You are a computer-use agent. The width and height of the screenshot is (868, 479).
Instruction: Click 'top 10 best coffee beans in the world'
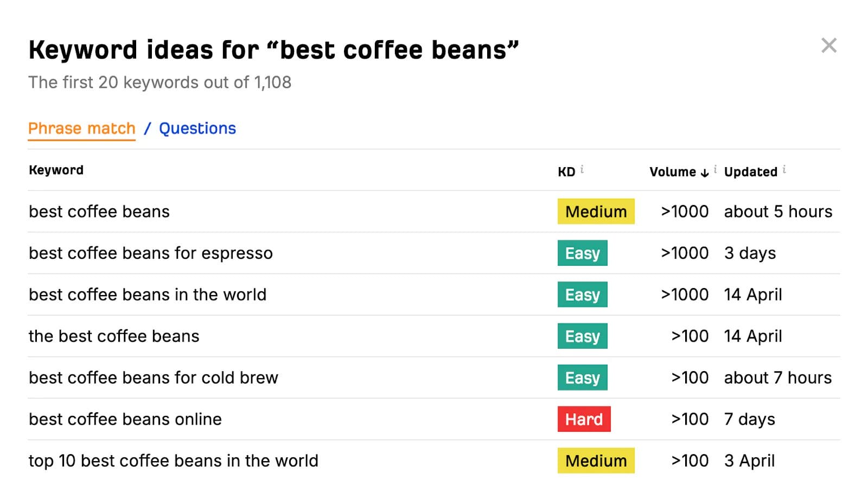(x=173, y=461)
